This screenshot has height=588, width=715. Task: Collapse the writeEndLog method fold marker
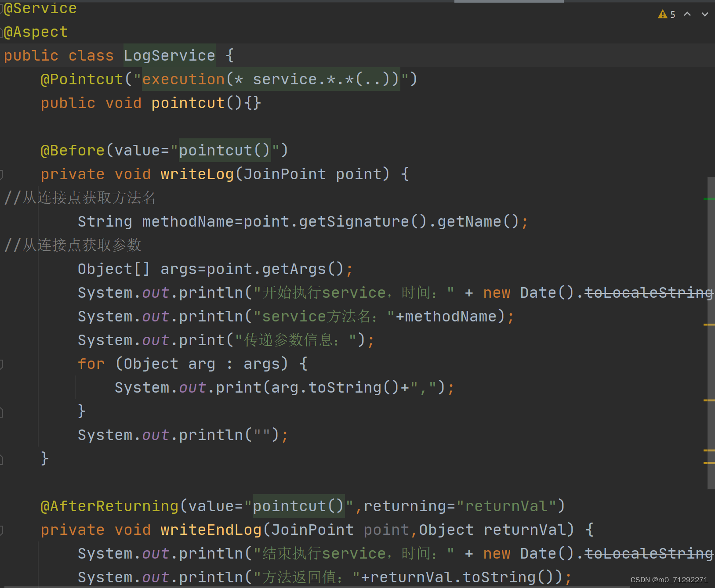(1, 530)
